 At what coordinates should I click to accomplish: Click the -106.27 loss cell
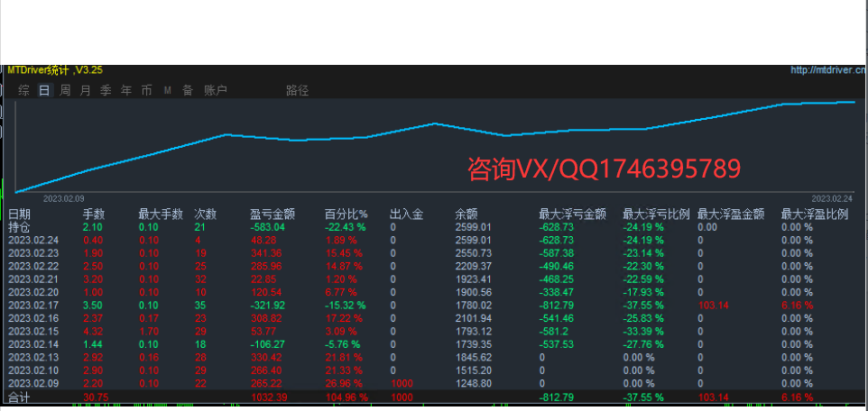[x=267, y=344]
